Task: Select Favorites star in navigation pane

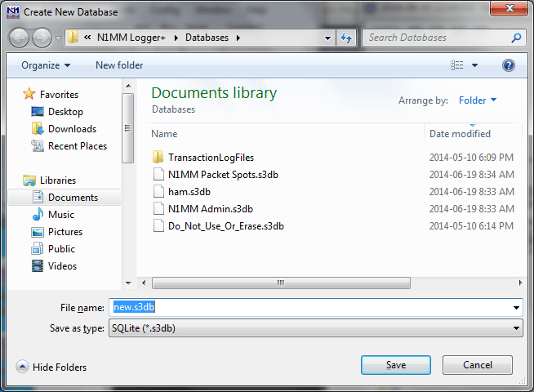Action: (x=29, y=94)
